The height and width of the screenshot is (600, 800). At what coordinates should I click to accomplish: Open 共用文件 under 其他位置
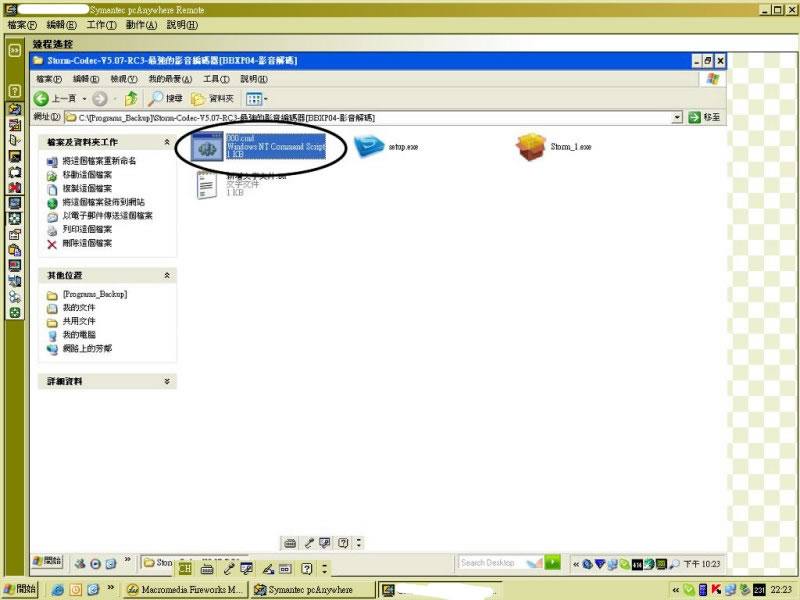[x=79, y=321]
